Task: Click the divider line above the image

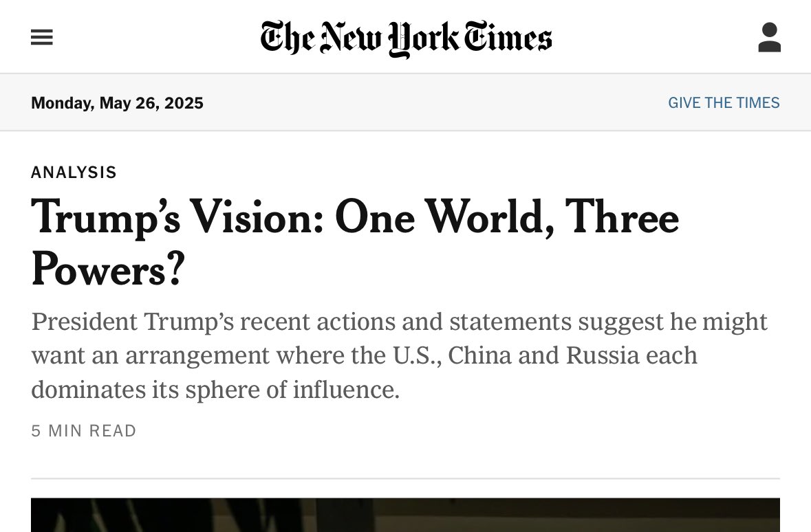Action: [x=405, y=478]
